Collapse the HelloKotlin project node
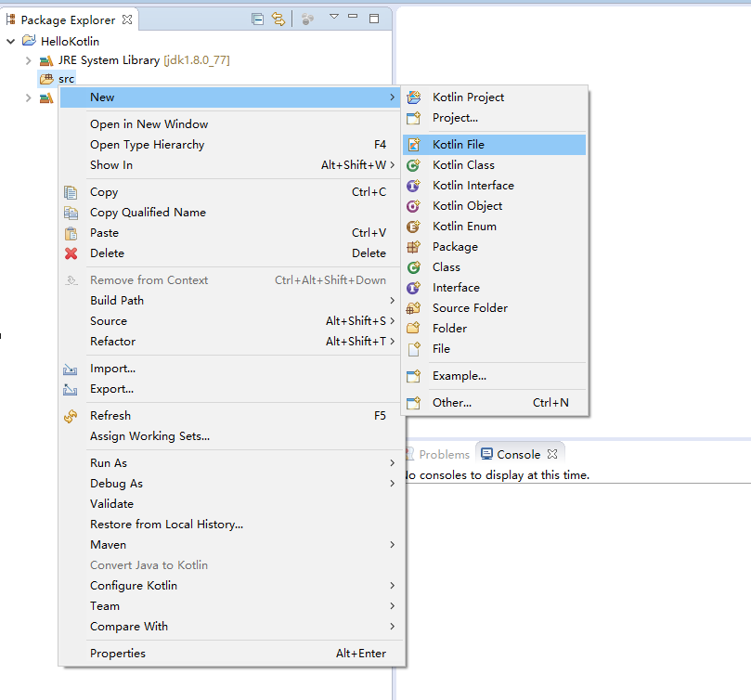This screenshot has height=700, width=751. click(x=10, y=41)
